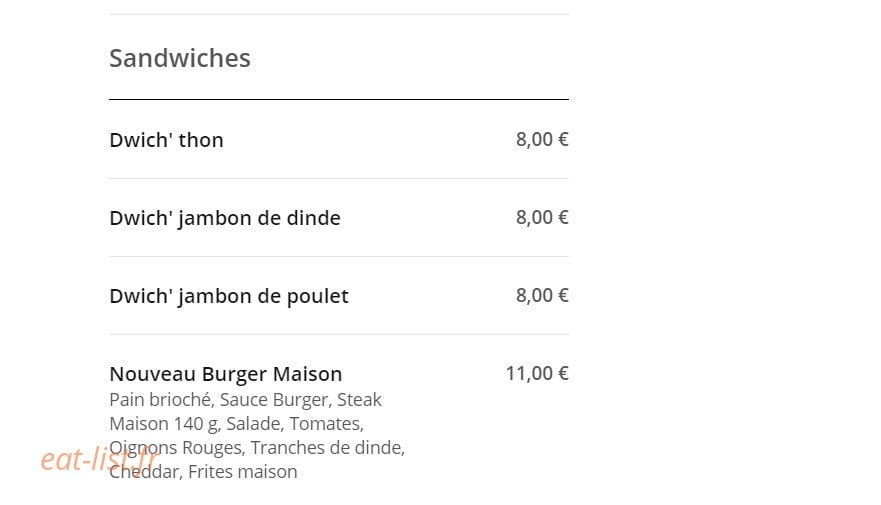Click the price of Dwich' jambon de poulet
Screen dimensions: 881x505
[x=542, y=295]
